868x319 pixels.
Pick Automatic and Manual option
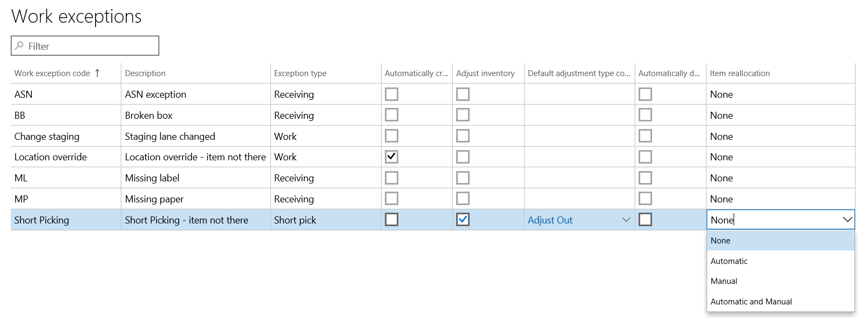[751, 302]
